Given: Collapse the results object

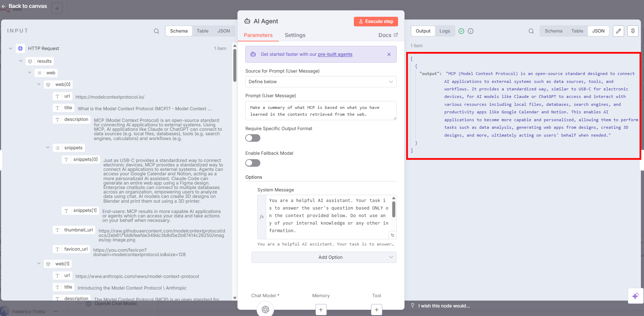Looking at the screenshot, I should tap(21, 61).
